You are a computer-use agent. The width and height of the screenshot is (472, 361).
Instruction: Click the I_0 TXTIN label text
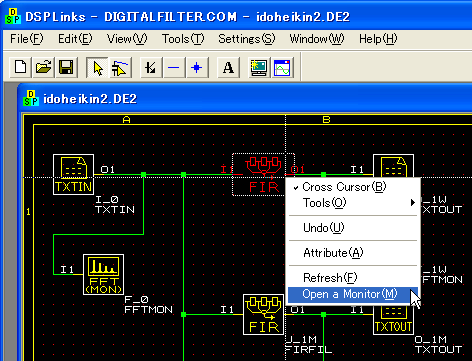pyautogui.click(x=115, y=205)
